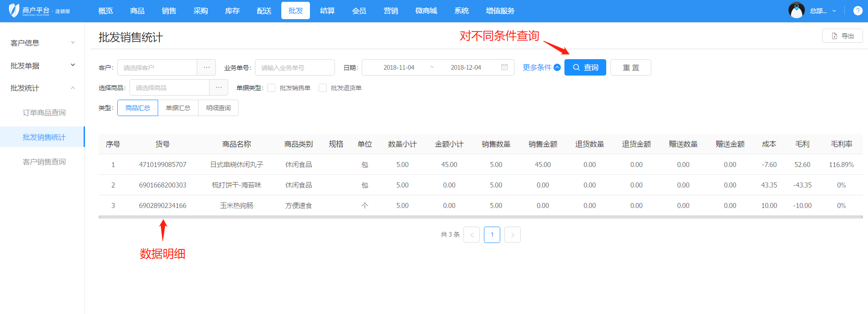
Task: Click the user avatar in header
Action: 796,10
